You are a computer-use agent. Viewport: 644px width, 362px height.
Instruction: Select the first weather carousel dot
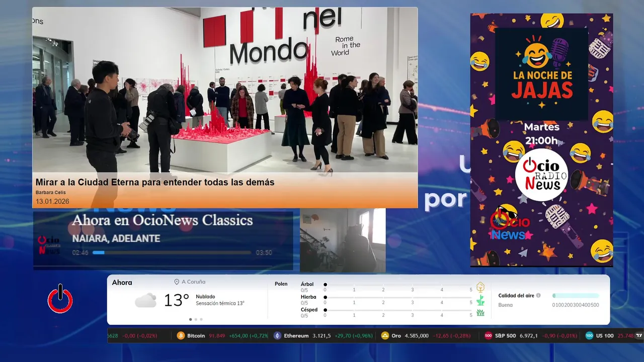click(190, 319)
